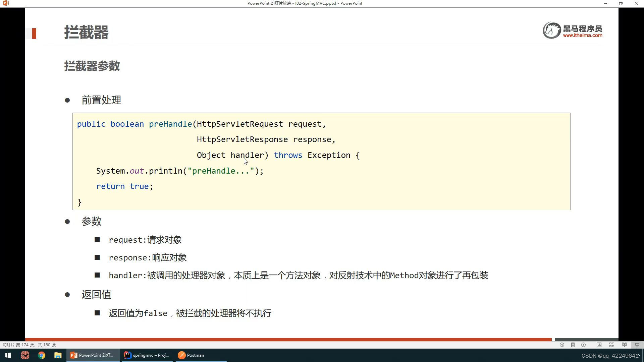Click the throws keyword in the code

coord(288,155)
